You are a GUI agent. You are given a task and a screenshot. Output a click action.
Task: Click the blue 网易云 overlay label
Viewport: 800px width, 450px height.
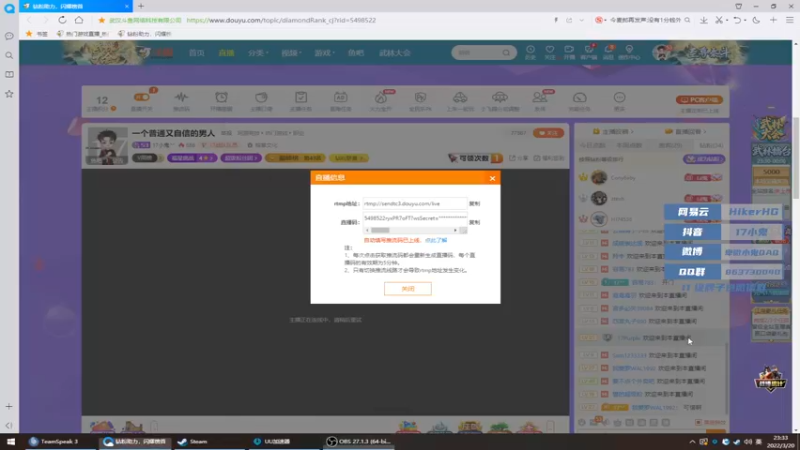click(x=693, y=212)
